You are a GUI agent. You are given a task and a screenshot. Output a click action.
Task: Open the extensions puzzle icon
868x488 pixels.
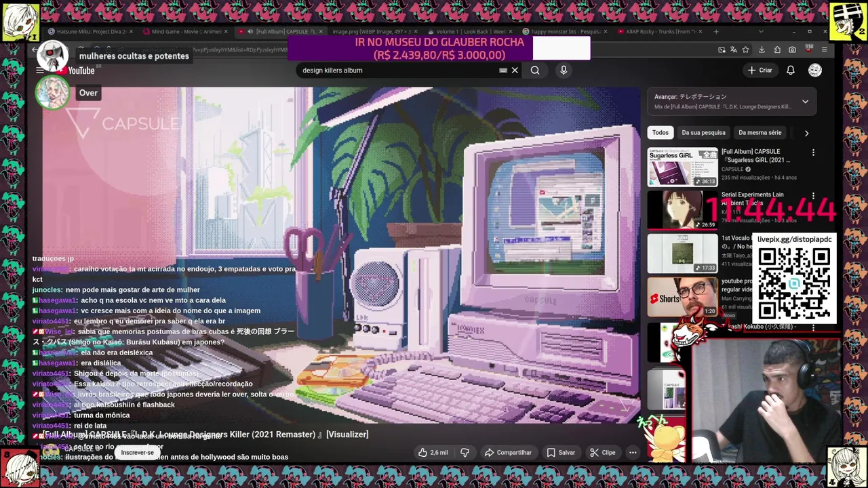point(777,49)
